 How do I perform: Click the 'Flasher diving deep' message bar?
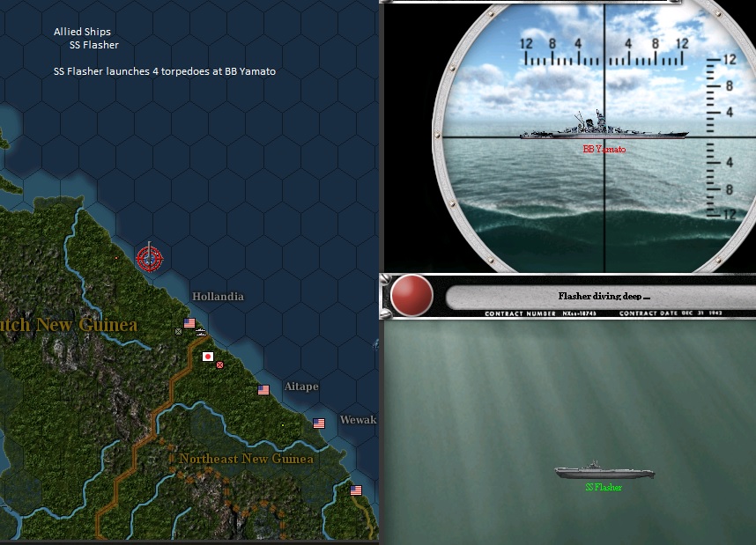[600, 297]
